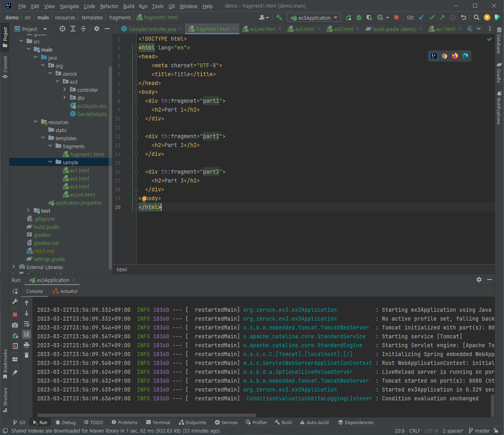Expand the controller package
The image size is (504, 435).
pos(64,89)
